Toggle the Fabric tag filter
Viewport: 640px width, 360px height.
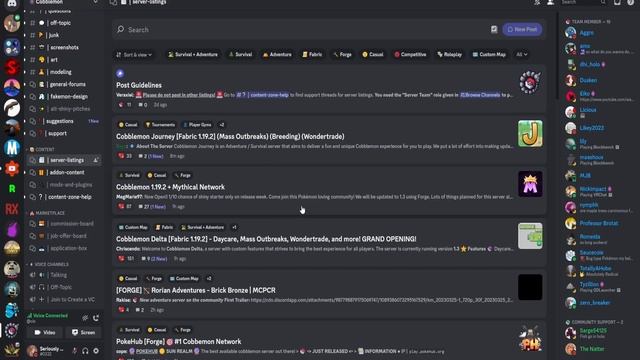[x=312, y=54]
